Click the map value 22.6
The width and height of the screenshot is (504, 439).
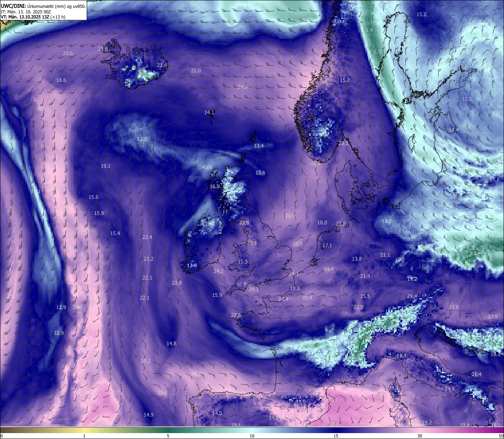(x=235, y=315)
